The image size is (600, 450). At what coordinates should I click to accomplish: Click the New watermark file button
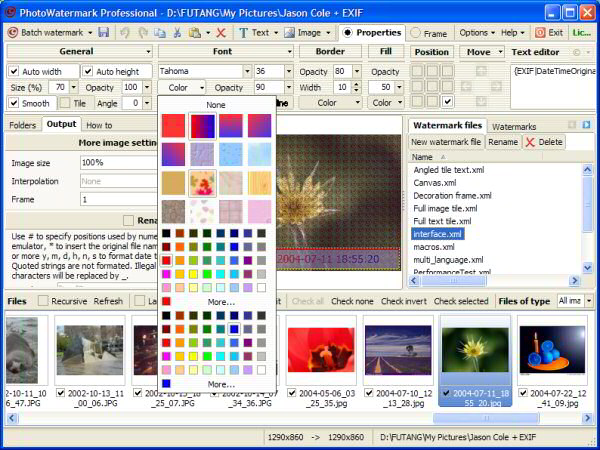pos(446,142)
